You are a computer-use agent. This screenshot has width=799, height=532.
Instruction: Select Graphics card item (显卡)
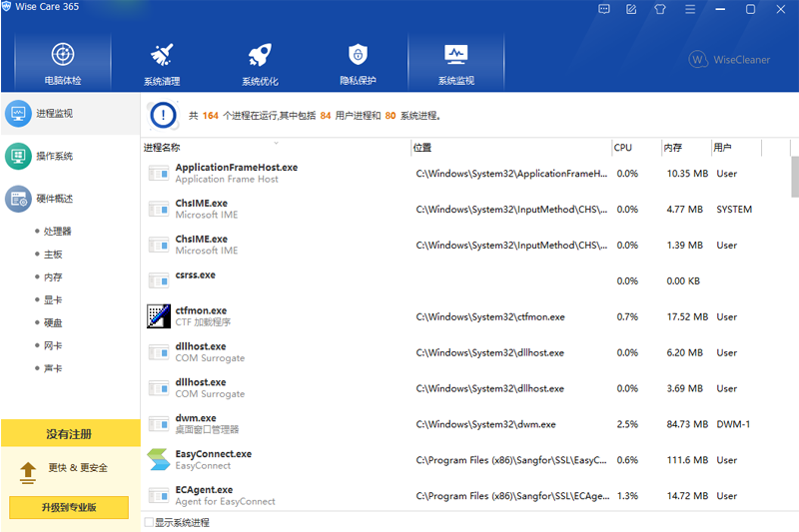tap(53, 299)
